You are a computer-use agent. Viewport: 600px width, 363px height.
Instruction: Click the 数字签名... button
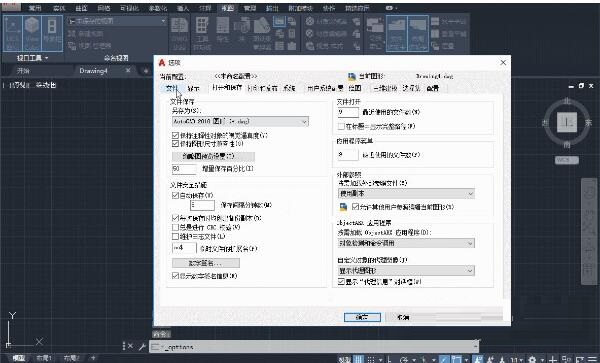206,263
